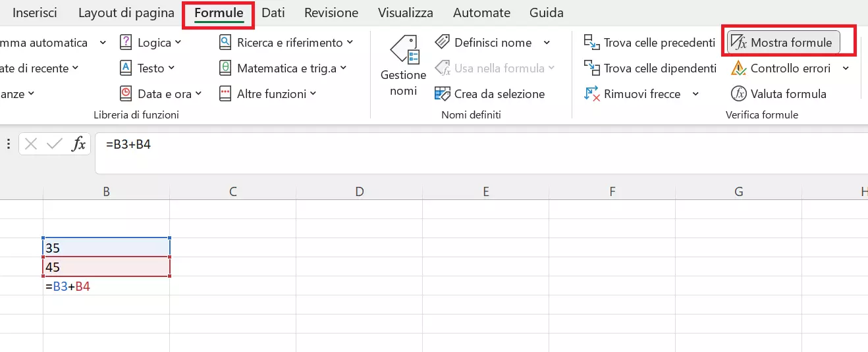The width and height of the screenshot is (868, 352).
Task: Expand the Altre funzioni dropdown arrow
Action: pos(313,94)
